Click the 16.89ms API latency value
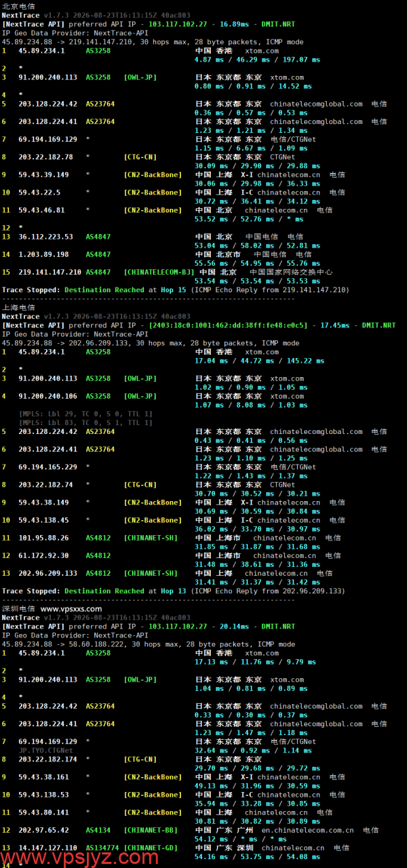The width and height of the screenshot is (407, 868). pyautogui.click(x=233, y=24)
